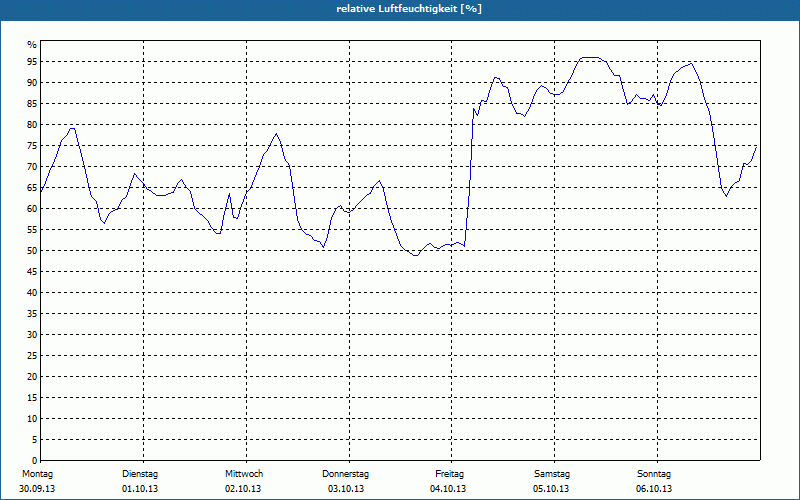The height and width of the screenshot is (500, 800).
Task: Click the y-axis value 25
Action: pyautogui.click(x=32, y=356)
